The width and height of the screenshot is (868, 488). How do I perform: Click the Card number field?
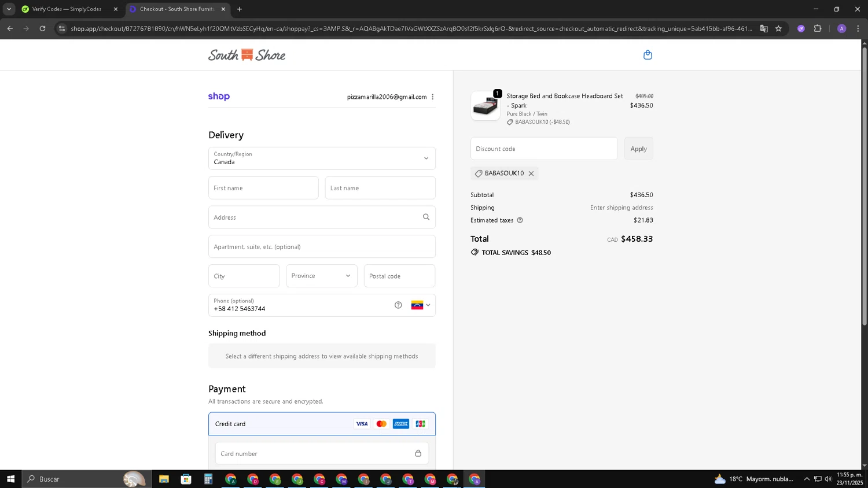coord(322,453)
